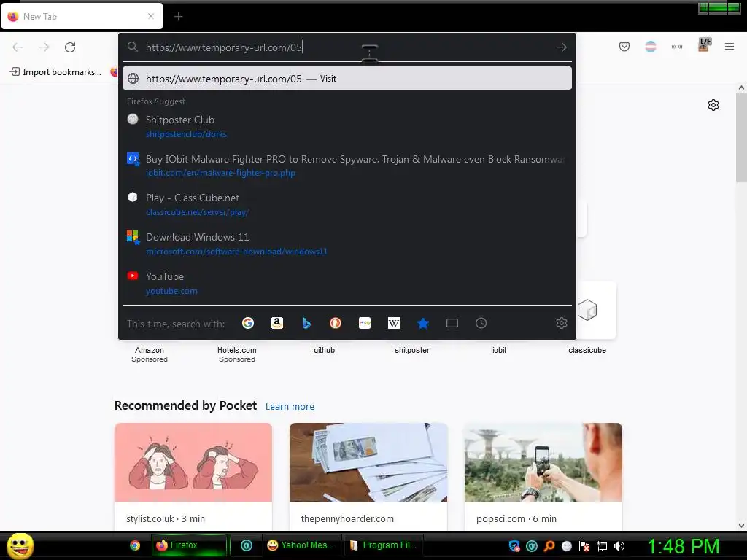This screenshot has height=560, width=747.
Task: Click network tray icon
Action: coord(602,546)
